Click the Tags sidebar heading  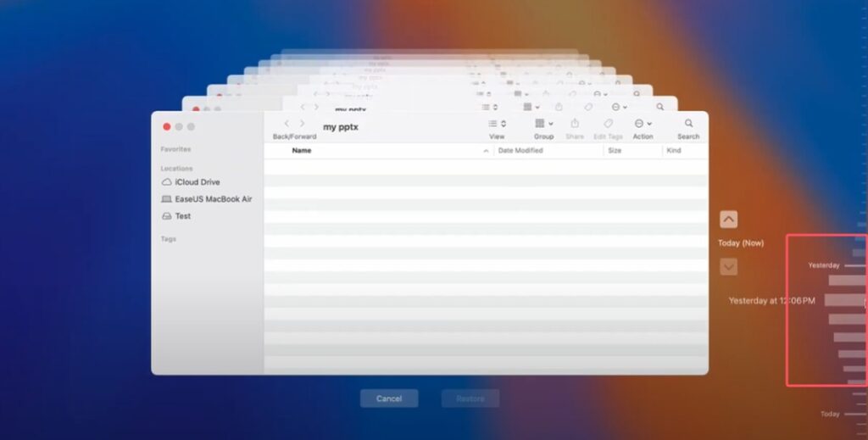[169, 239]
